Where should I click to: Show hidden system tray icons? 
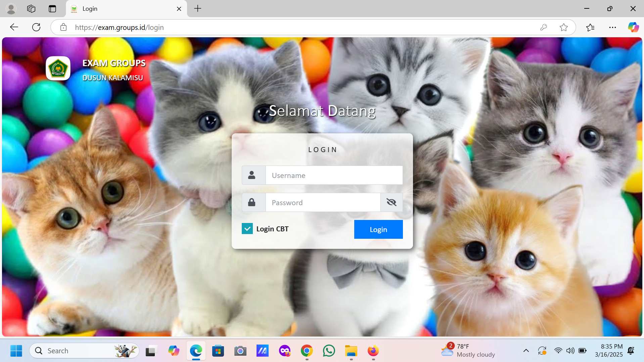(x=526, y=351)
